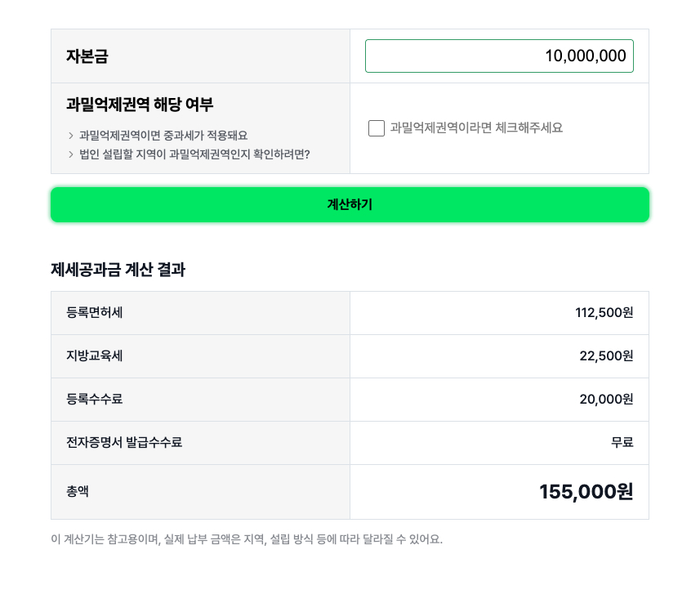
Task: Click chevron icon before '법인 설립할 지역이' line
Action: click(71, 154)
